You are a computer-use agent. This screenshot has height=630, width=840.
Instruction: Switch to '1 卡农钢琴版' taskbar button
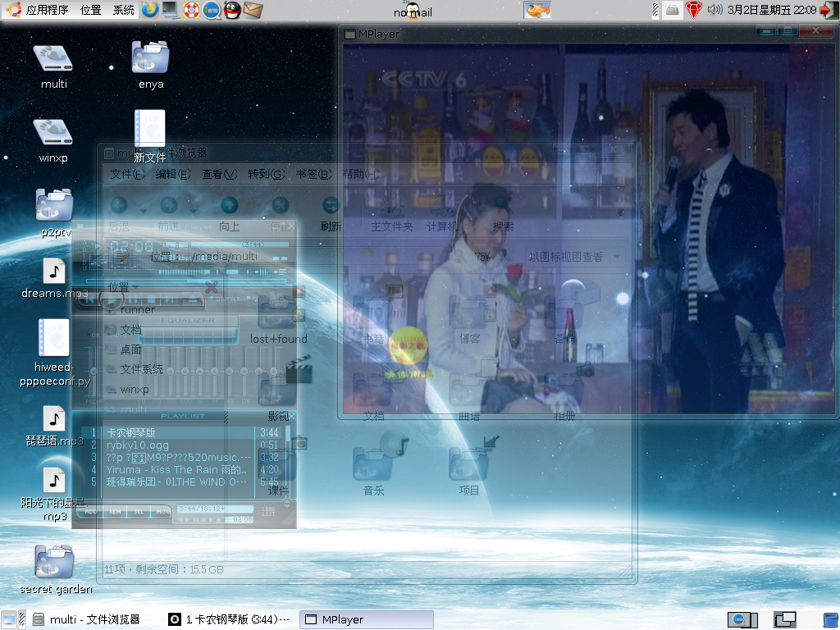point(229,620)
